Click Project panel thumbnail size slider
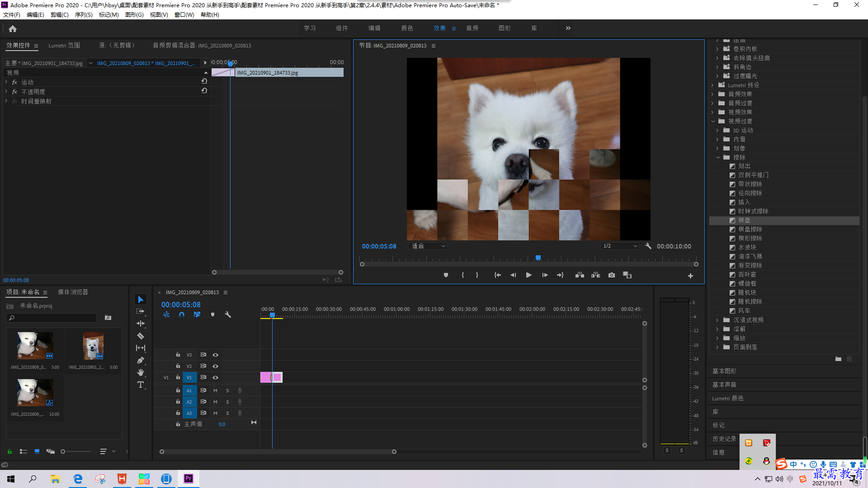The height and width of the screenshot is (488, 868). (63, 451)
